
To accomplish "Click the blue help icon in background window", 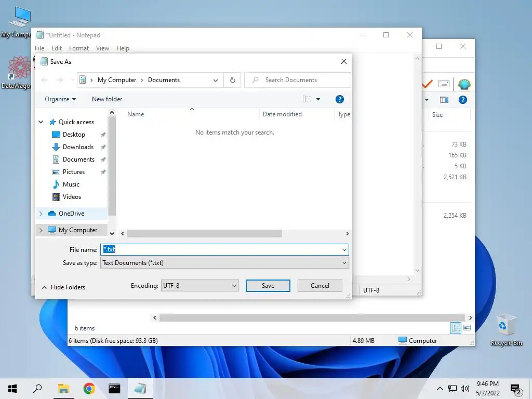I will click(x=463, y=100).
